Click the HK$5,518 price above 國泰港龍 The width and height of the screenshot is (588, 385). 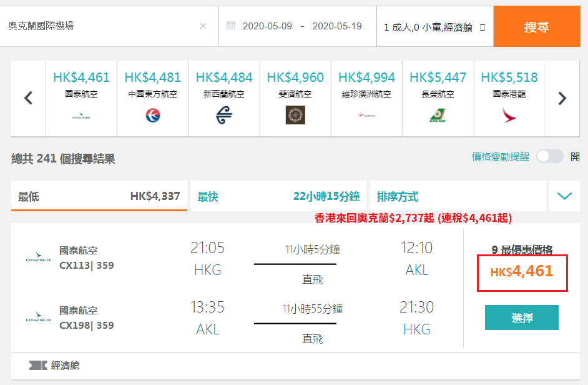tap(509, 77)
